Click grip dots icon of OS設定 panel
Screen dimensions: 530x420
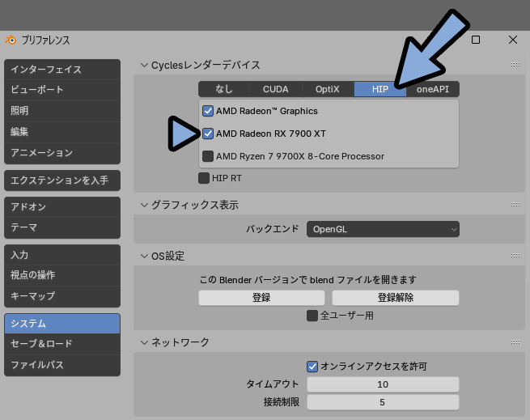(x=515, y=255)
